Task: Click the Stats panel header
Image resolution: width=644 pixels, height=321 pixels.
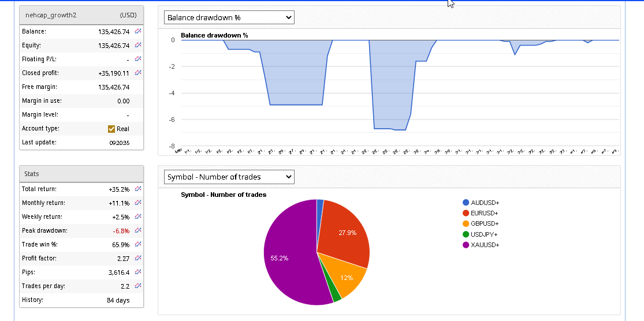Action: pyautogui.click(x=81, y=174)
